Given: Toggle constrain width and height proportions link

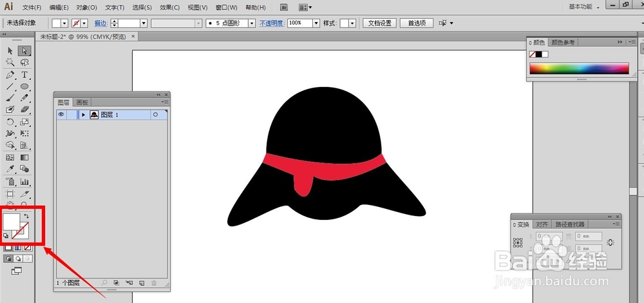Looking at the screenshot, I should pyautogui.click(x=611, y=242).
